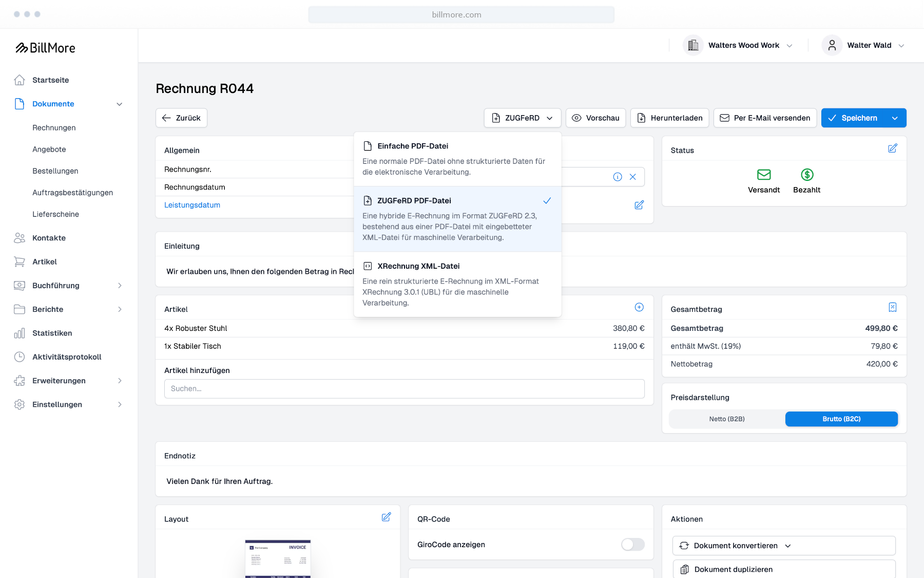Click the plus icon in Artikel panel
The image size is (924, 578).
pyautogui.click(x=639, y=307)
